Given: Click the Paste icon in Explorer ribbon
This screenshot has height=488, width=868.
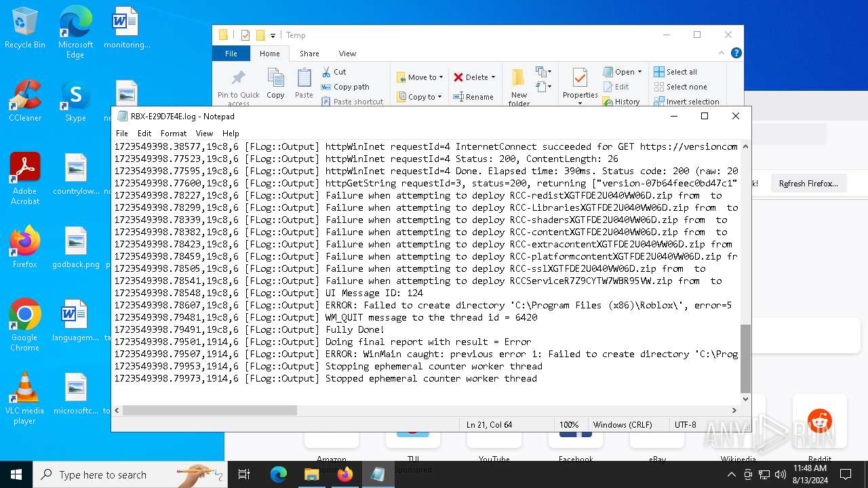Looking at the screenshot, I should pos(304,83).
